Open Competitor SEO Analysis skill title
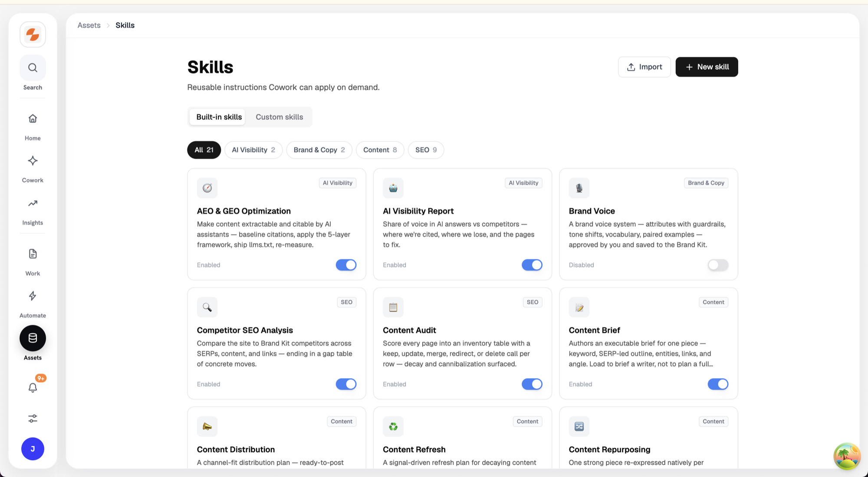Screen dimensions: 868x477 pyautogui.click(x=245, y=330)
